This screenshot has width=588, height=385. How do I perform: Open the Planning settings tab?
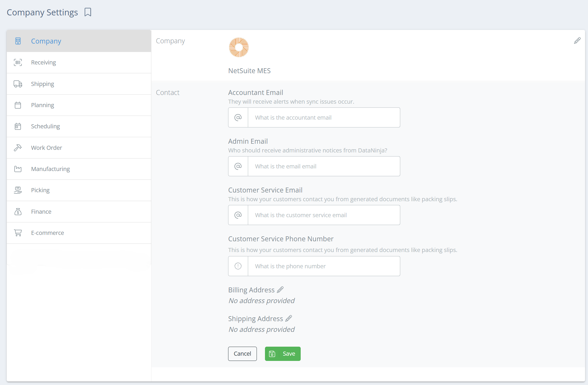coord(42,105)
